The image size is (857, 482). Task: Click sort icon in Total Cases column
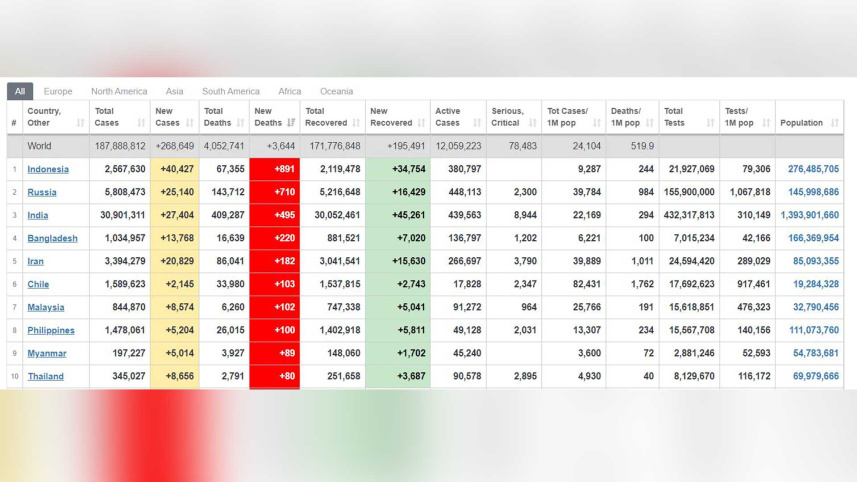tap(141, 123)
